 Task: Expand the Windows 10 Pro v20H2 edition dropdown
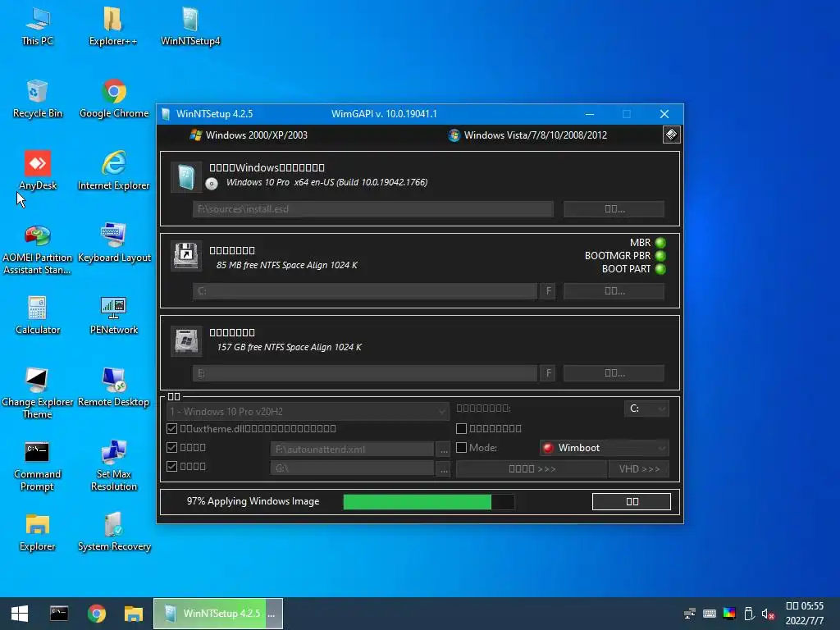tap(307, 412)
